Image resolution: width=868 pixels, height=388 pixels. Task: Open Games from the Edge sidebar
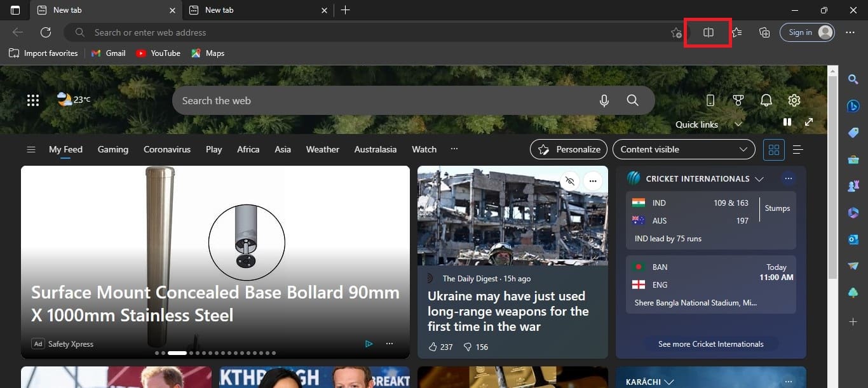(x=853, y=186)
